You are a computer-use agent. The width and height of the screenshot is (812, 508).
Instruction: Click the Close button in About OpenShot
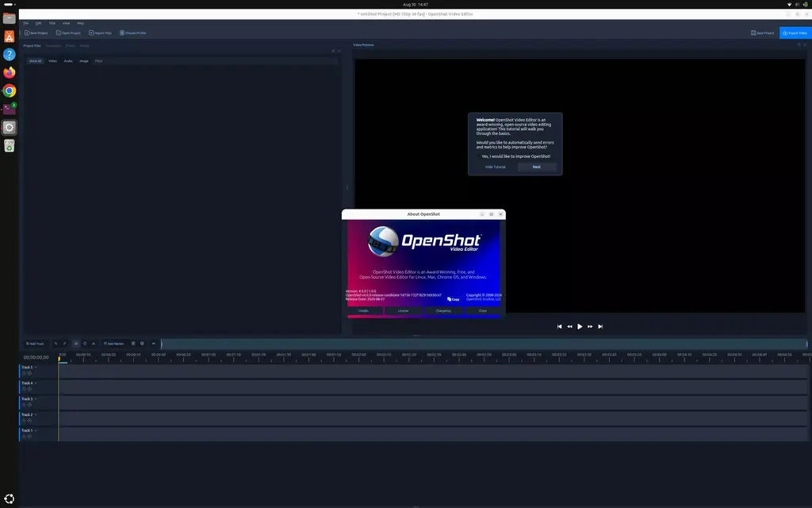[483, 310]
